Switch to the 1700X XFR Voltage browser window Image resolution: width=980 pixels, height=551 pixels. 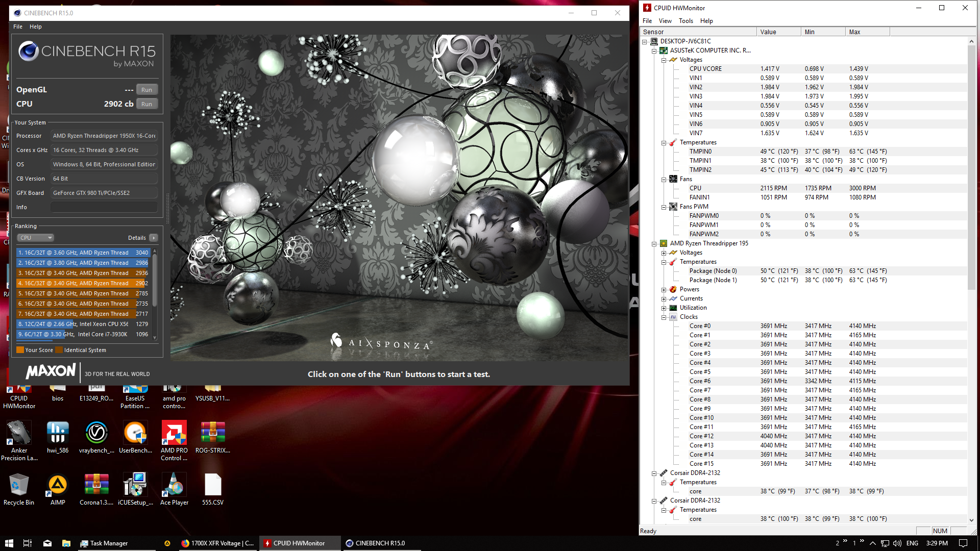218,543
